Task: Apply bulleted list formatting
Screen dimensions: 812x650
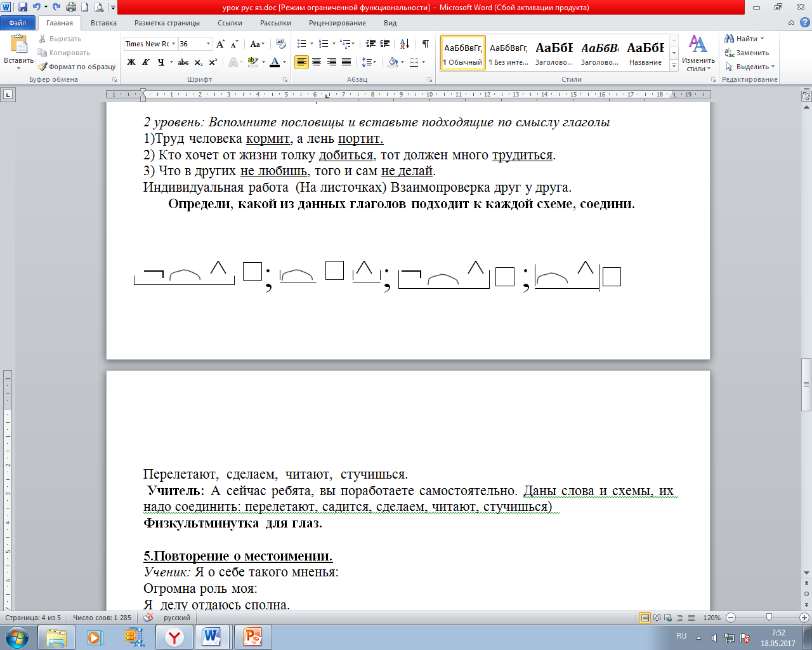Action: click(302, 44)
